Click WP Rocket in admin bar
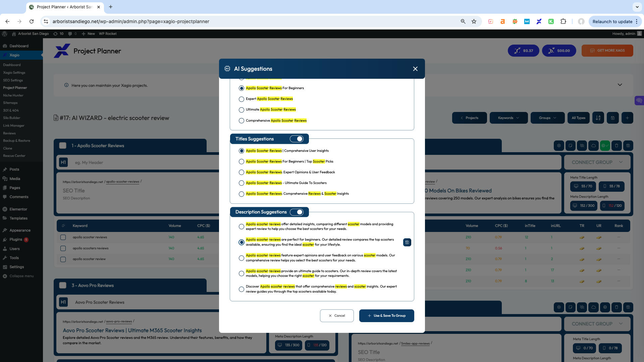 point(108,34)
